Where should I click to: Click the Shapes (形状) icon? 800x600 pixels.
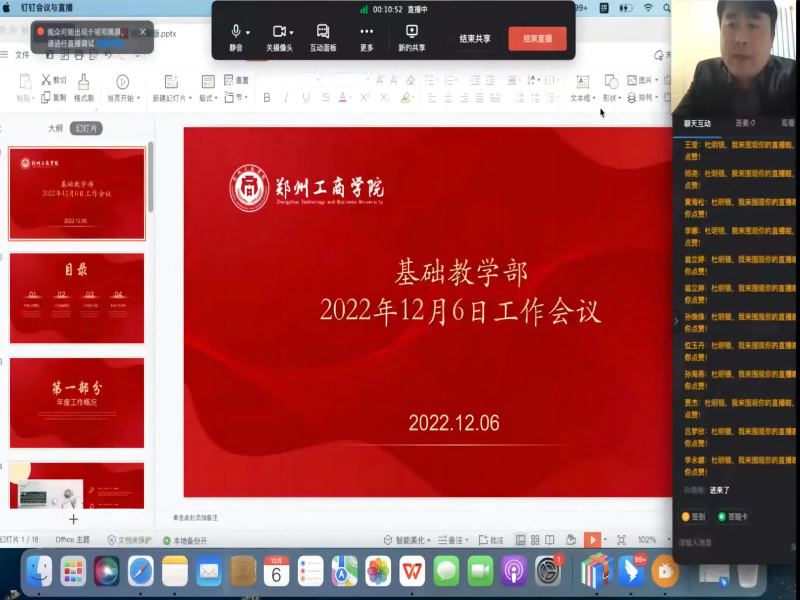coord(611,81)
